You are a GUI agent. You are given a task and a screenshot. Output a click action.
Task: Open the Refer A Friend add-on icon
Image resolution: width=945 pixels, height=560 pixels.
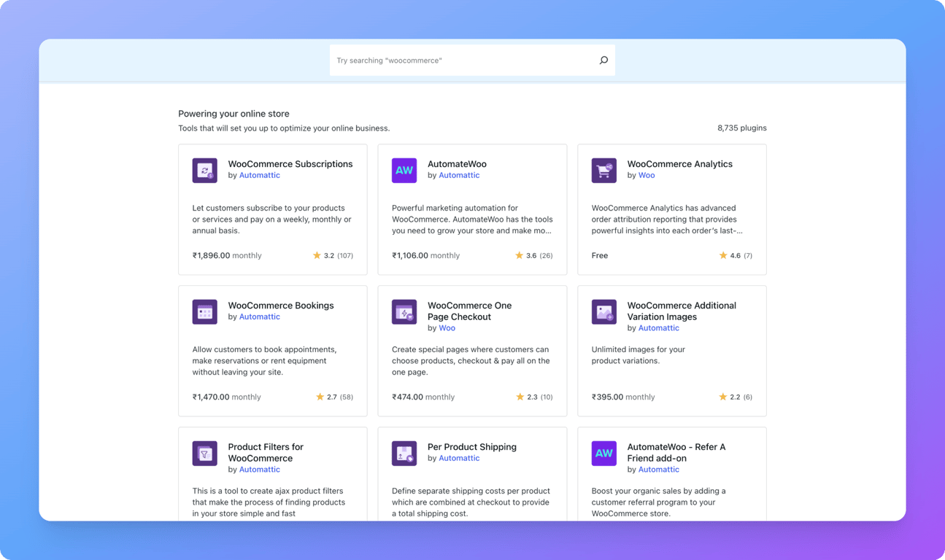click(604, 454)
